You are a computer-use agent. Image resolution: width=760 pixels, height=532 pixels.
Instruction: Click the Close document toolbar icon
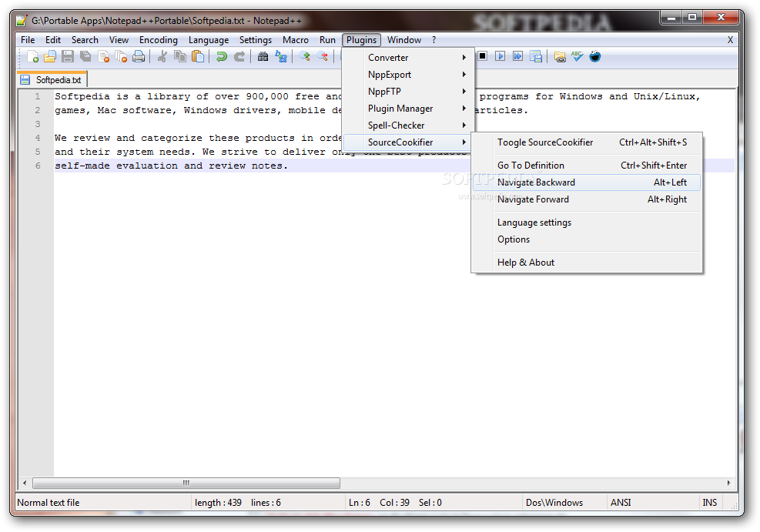pos(103,57)
